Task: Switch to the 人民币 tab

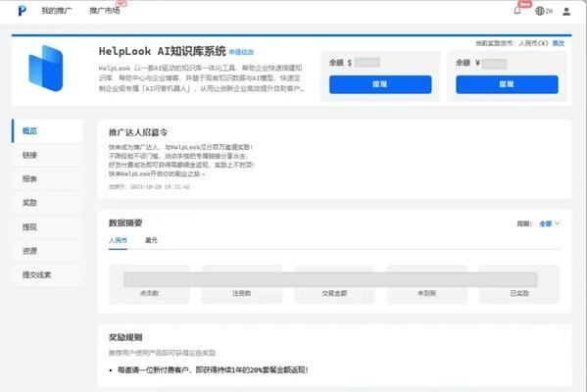Action: [x=118, y=240]
